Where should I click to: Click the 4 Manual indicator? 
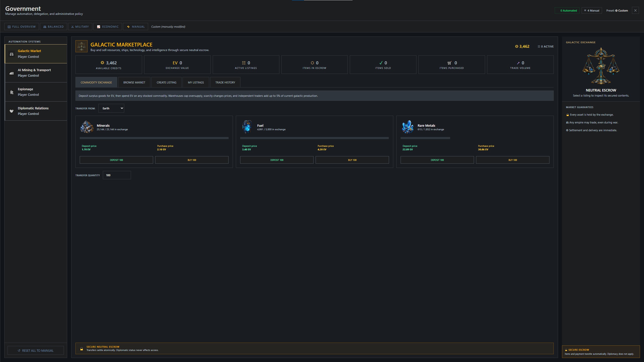click(x=592, y=11)
